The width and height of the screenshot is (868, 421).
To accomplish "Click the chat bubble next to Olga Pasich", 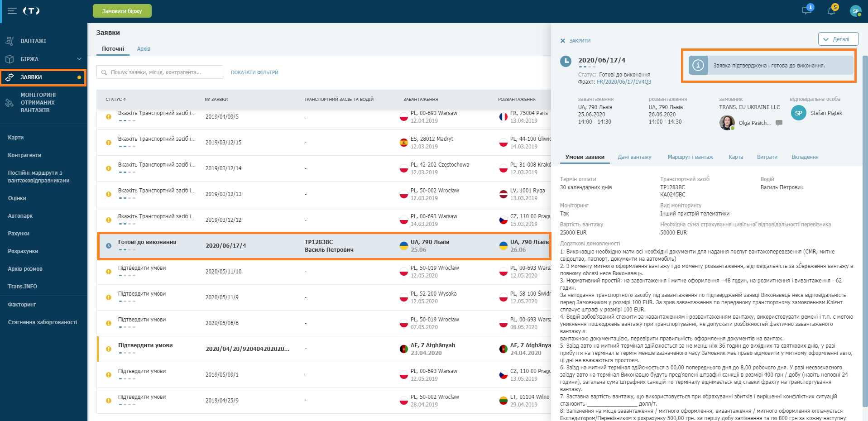I will [x=779, y=123].
